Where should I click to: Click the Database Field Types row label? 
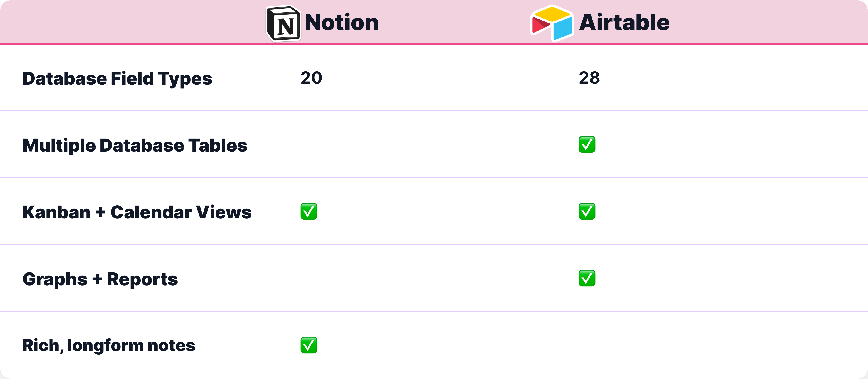pos(117,79)
